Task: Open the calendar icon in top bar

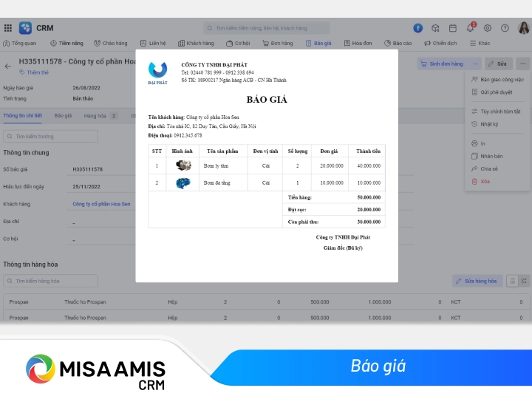Action: pos(453,28)
